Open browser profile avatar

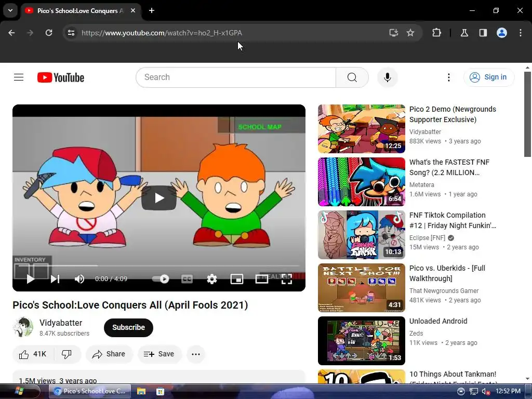click(502, 33)
